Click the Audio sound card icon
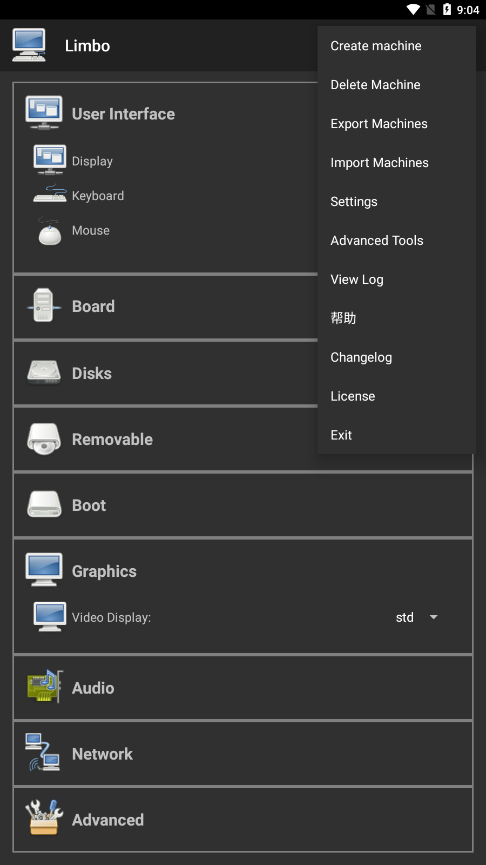Image resolution: width=486 pixels, height=865 pixels. tap(45, 687)
